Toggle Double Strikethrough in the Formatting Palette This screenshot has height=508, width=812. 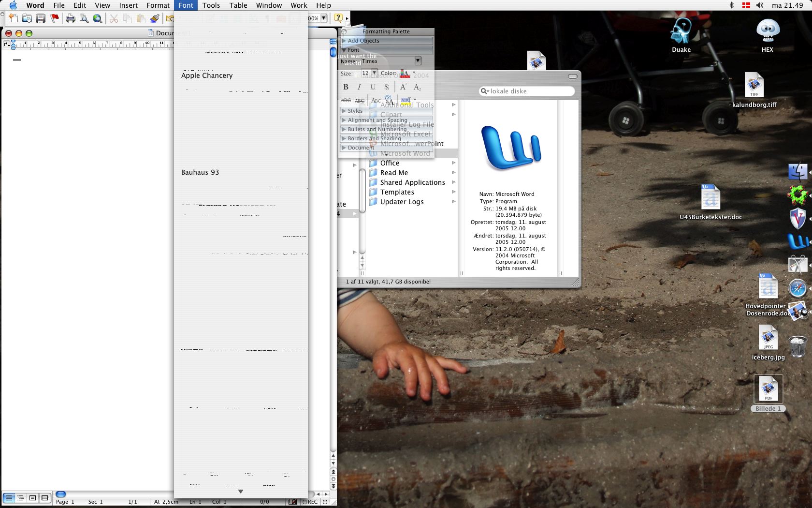click(360, 100)
